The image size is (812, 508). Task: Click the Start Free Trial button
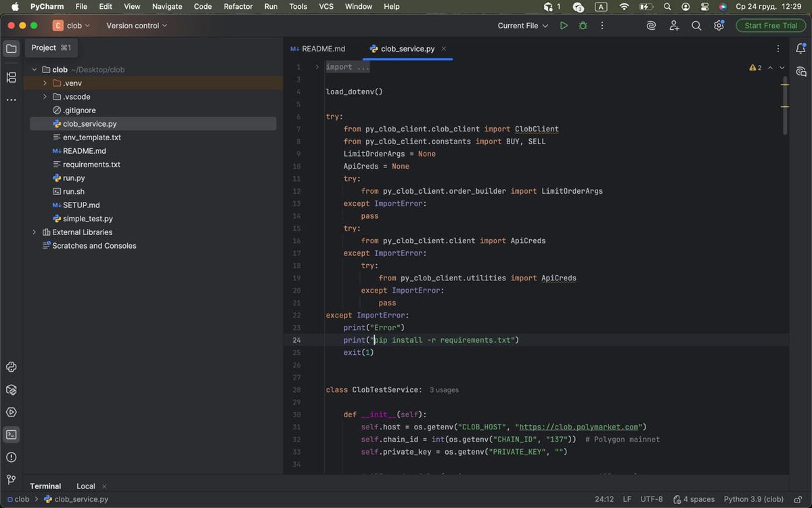coord(771,26)
